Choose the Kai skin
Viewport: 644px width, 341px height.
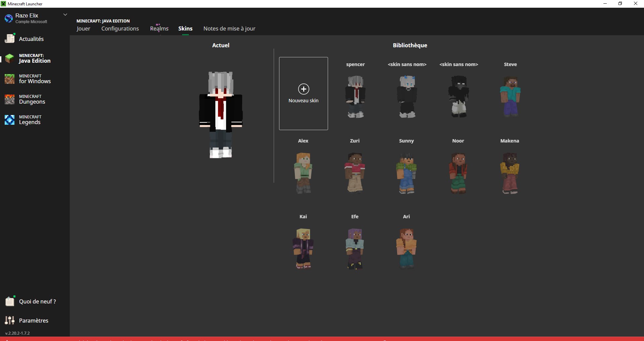[303, 249]
